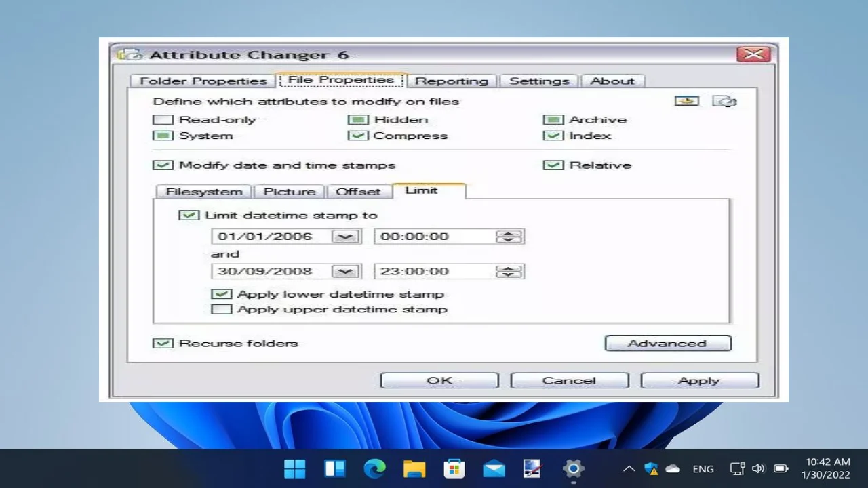Open the picture editor taskbar app
The height and width of the screenshot is (488, 868).
pyautogui.click(x=533, y=468)
